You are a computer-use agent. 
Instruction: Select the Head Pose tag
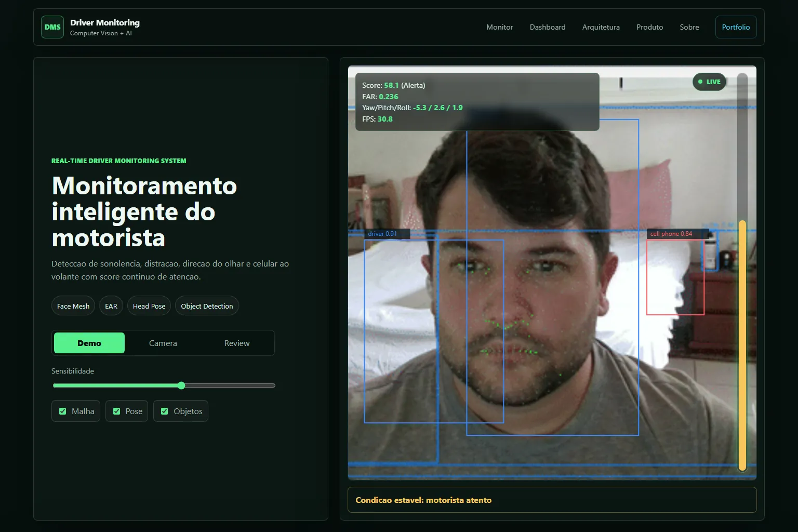149,306
